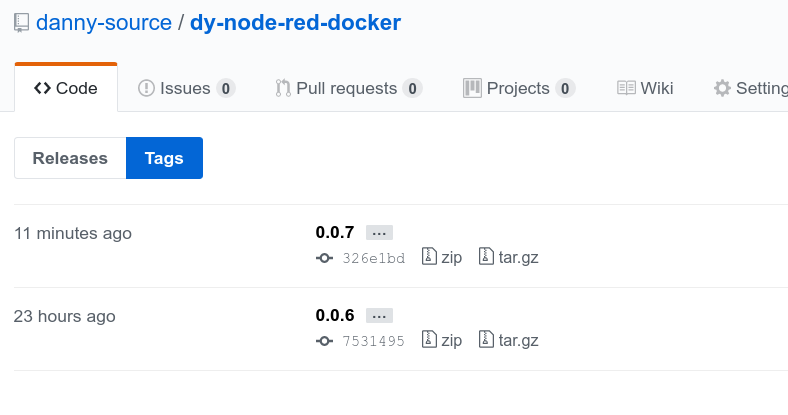Download tar.gz archive for tag 0.0.7
The image size is (788, 415).
[x=509, y=257]
